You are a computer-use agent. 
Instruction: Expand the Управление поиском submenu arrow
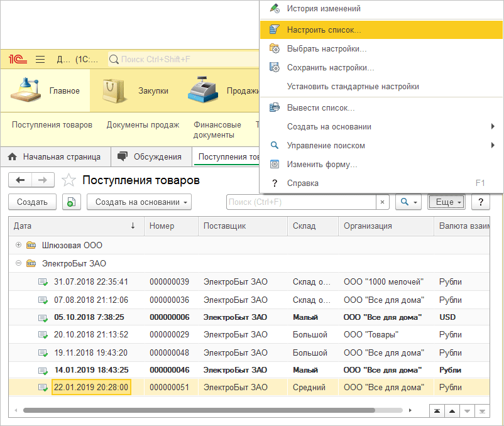pyautogui.click(x=493, y=145)
